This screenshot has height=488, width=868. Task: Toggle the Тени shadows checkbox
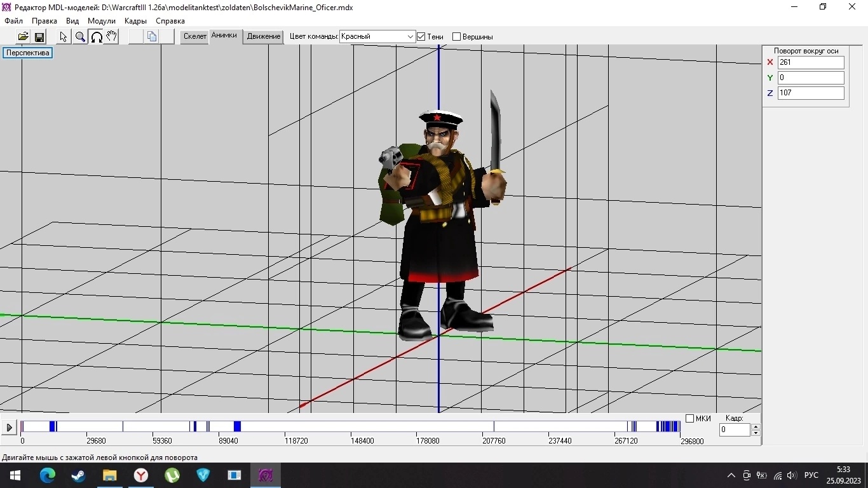421,37
